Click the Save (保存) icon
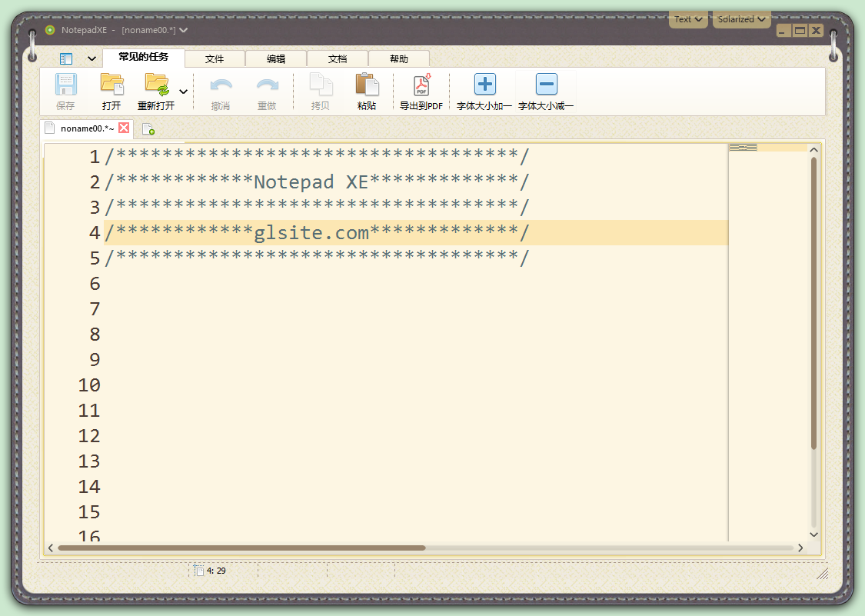865x616 pixels. 65,85
